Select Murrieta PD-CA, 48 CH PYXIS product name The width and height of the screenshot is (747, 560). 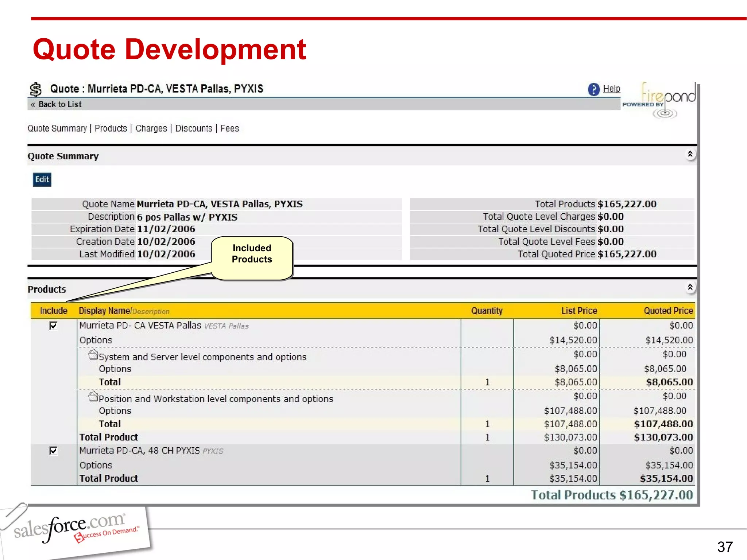point(140,451)
